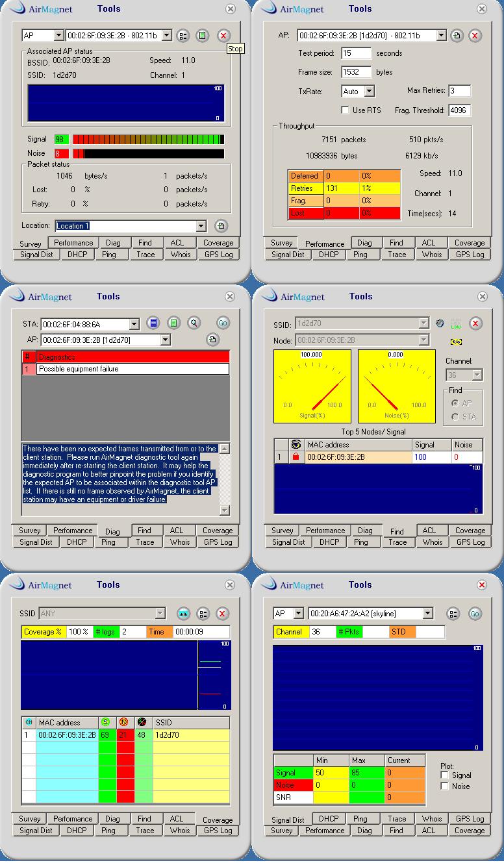Click the green list icon in the Diag panel
The width and height of the screenshot is (504, 865).
[x=173, y=323]
